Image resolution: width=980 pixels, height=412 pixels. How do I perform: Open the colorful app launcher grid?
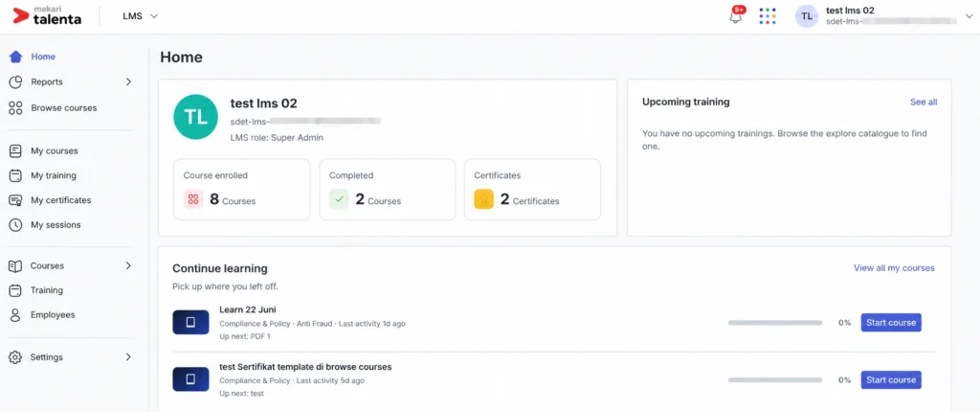point(768,16)
